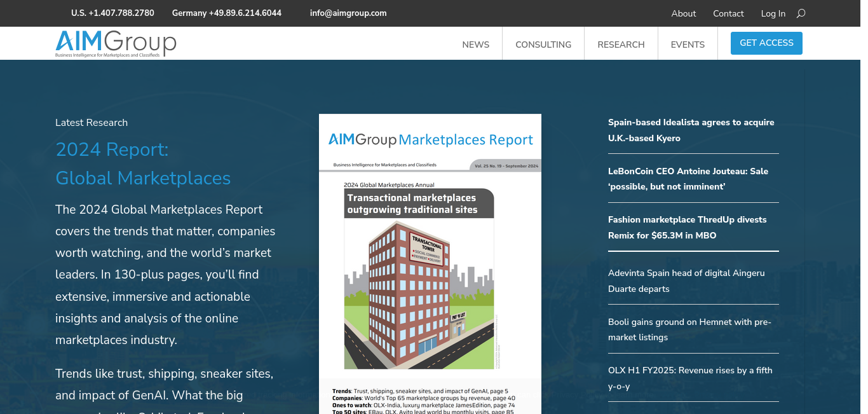The height and width of the screenshot is (414, 868).
Task: Open the NEWS menu
Action: coord(475,45)
